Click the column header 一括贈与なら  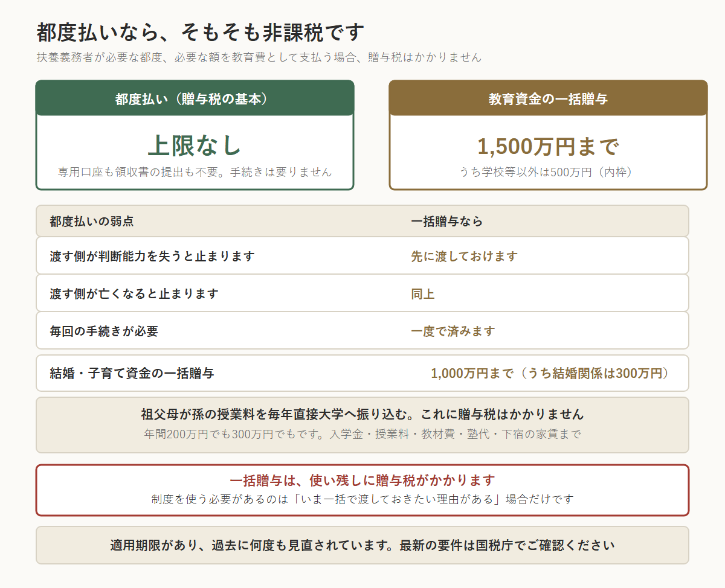pyautogui.click(x=447, y=221)
